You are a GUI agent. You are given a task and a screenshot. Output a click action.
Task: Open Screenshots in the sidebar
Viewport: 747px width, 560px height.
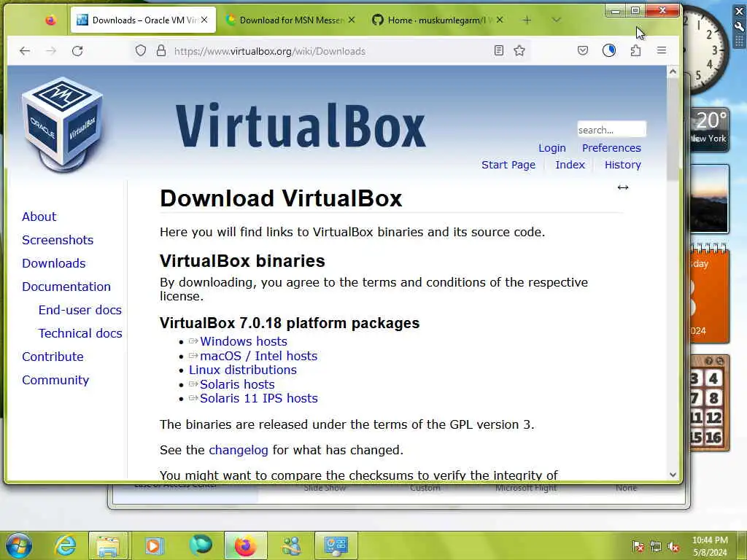[x=58, y=240]
